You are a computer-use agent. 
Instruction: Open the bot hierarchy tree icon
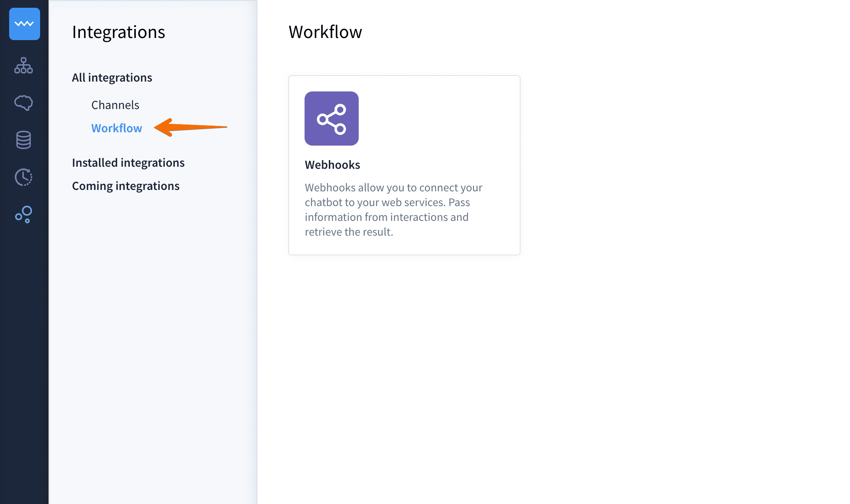pyautogui.click(x=24, y=65)
